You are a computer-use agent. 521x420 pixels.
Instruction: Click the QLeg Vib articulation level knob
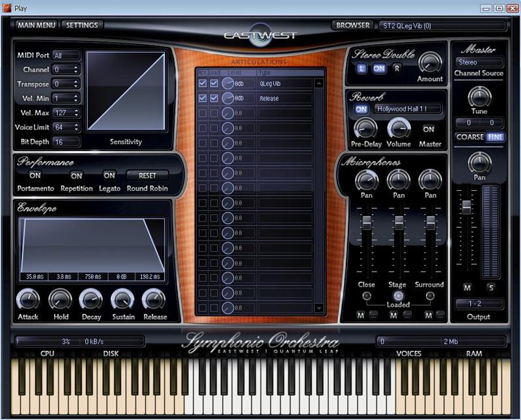pyautogui.click(x=227, y=83)
